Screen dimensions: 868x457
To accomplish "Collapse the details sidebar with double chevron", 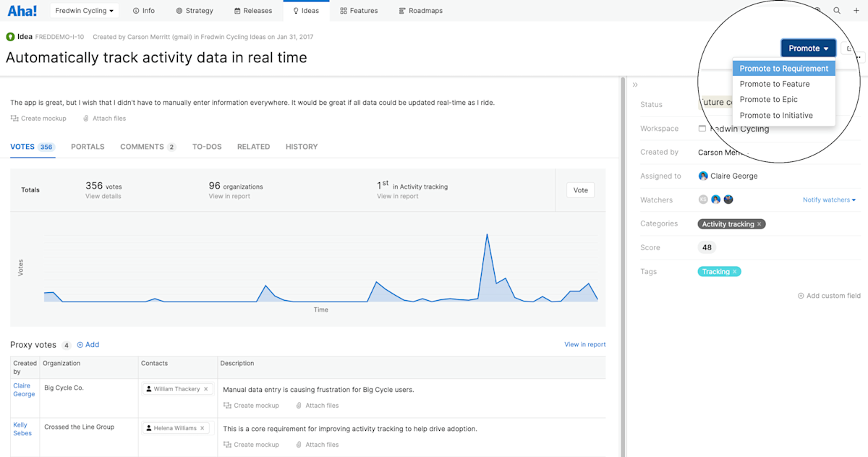I will coord(635,85).
